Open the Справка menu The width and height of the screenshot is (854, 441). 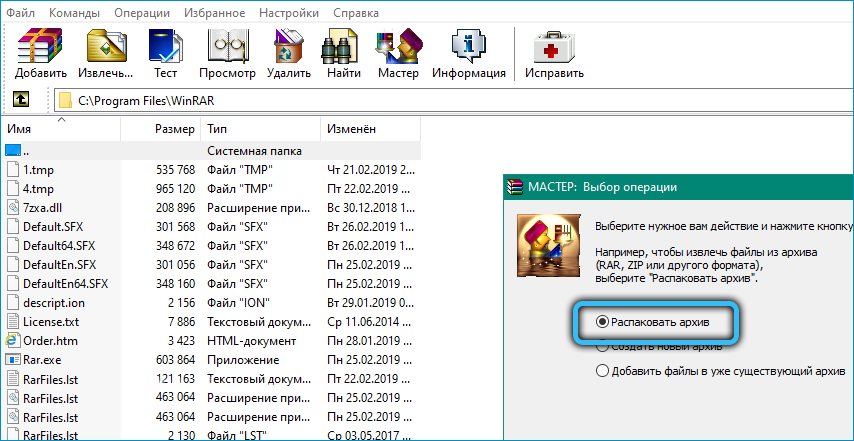pyautogui.click(x=356, y=13)
